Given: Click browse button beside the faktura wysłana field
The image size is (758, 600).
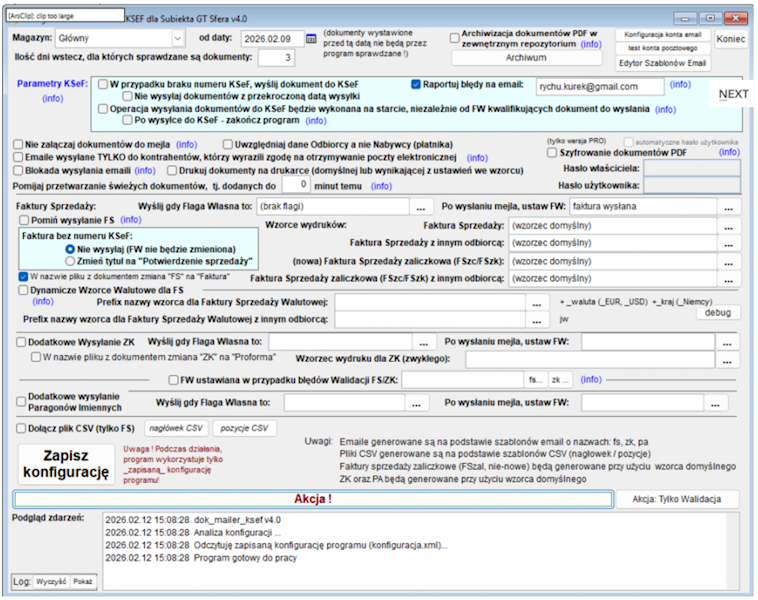Looking at the screenshot, I should coord(728,207).
